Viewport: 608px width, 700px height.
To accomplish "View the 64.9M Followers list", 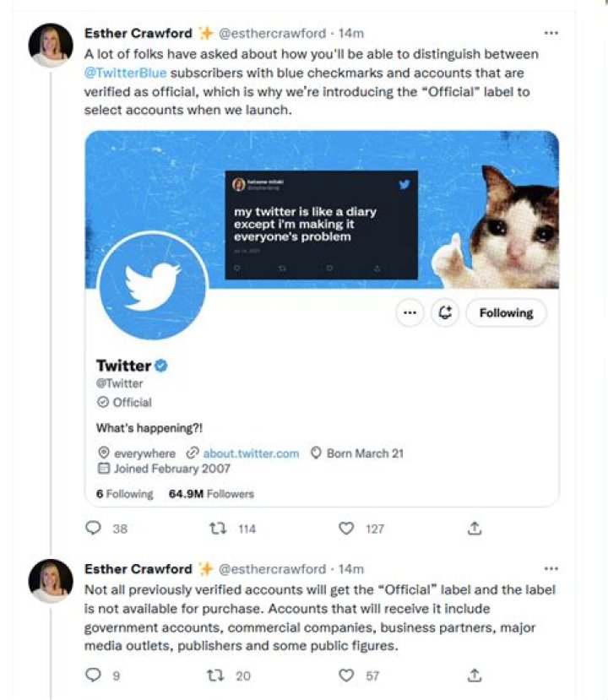I will click(x=211, y=494).
